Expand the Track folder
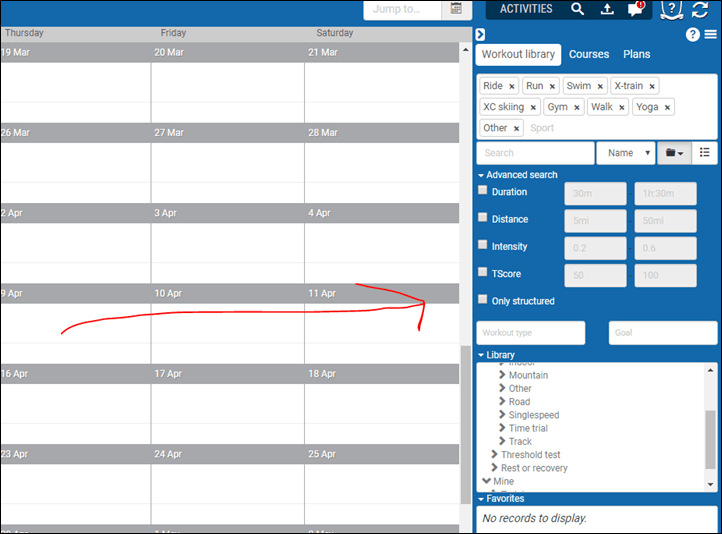This screenshot has height=534, width=722. [x=502, y=441]
